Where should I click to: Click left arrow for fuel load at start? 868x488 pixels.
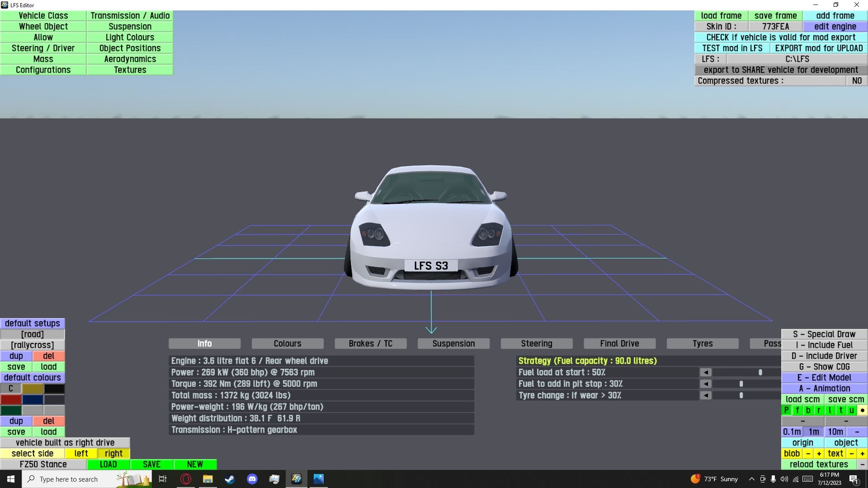[x=706, y=372]
